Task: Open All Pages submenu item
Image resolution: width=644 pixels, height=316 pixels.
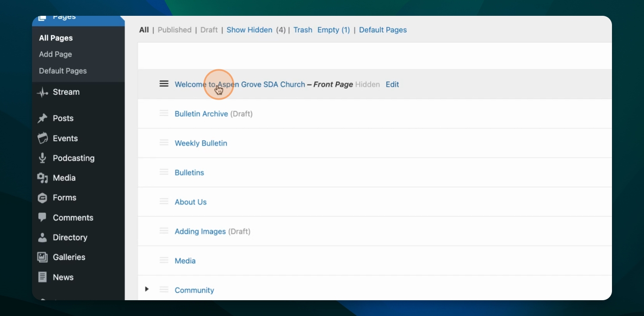Action: 56,38
